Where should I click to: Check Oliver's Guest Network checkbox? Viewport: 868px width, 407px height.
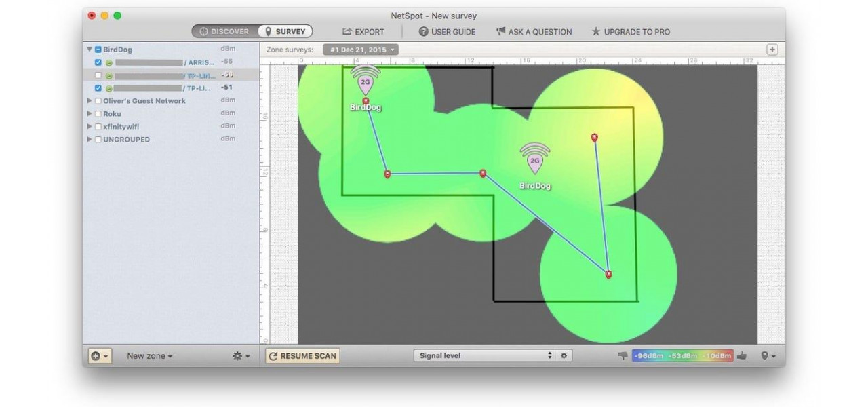(x=98, y=101)
